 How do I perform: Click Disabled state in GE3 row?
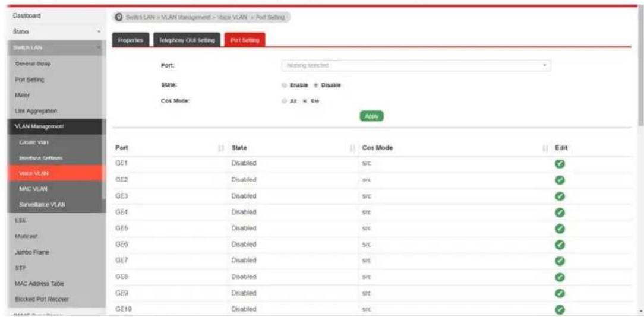[x=244, y=196]
